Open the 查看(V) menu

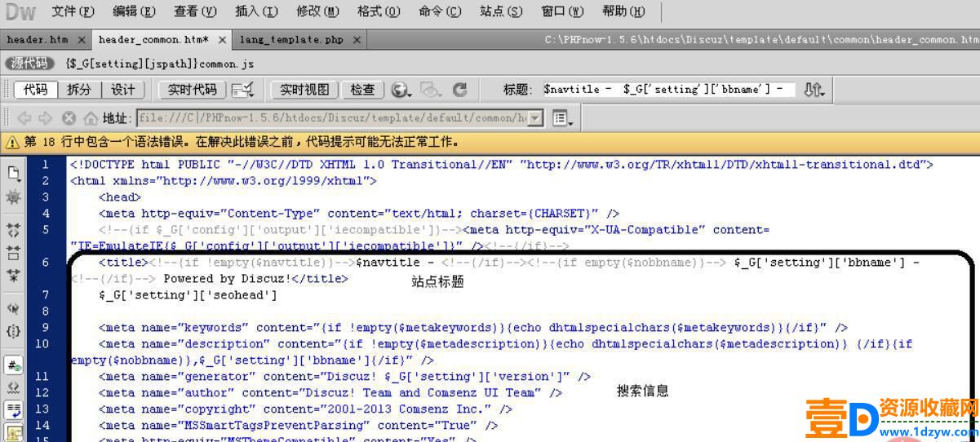195,11
